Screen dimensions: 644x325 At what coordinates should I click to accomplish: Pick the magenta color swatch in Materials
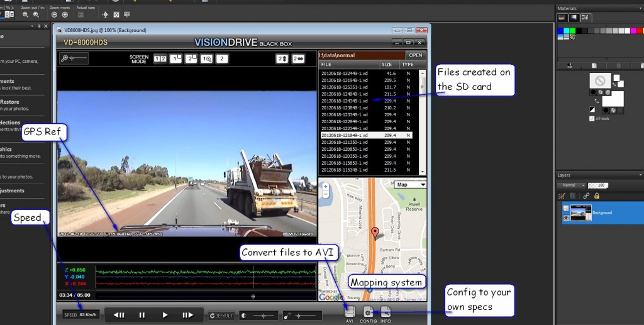[x=634, y=31]
